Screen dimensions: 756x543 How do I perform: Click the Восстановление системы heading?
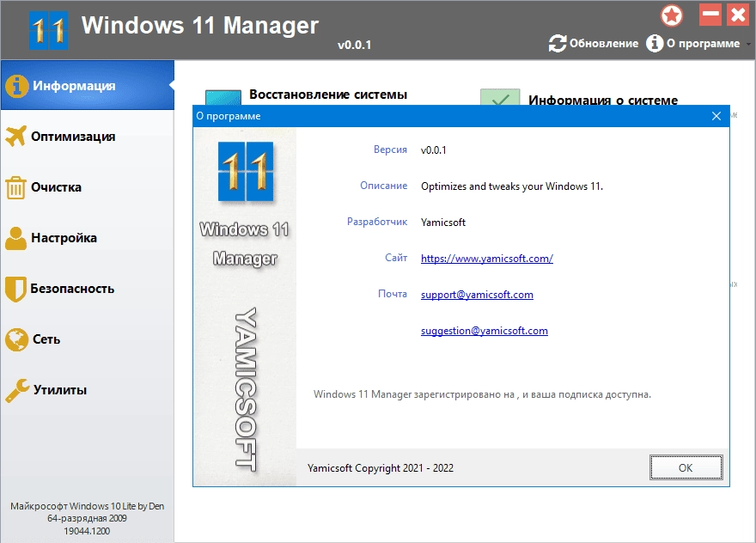328,95
